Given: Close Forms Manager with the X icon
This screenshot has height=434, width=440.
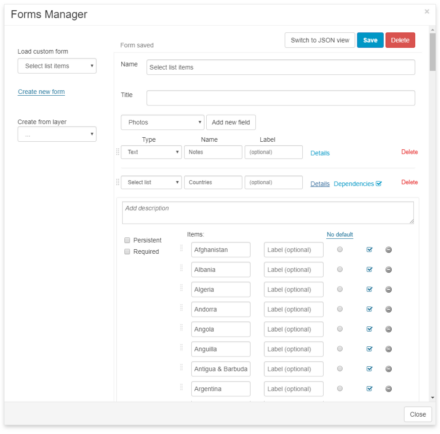Looking at the screenshot, I should pyautogui.click(x=427, y=12).
